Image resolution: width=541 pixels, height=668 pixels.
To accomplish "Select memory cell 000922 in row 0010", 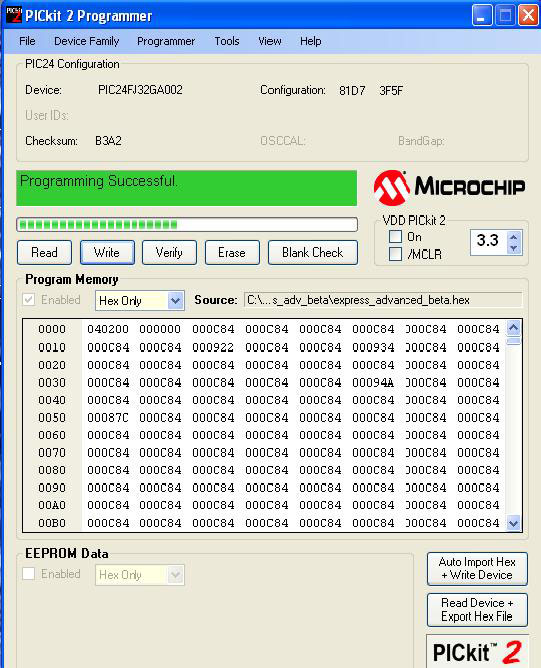I will pos(213,348).
